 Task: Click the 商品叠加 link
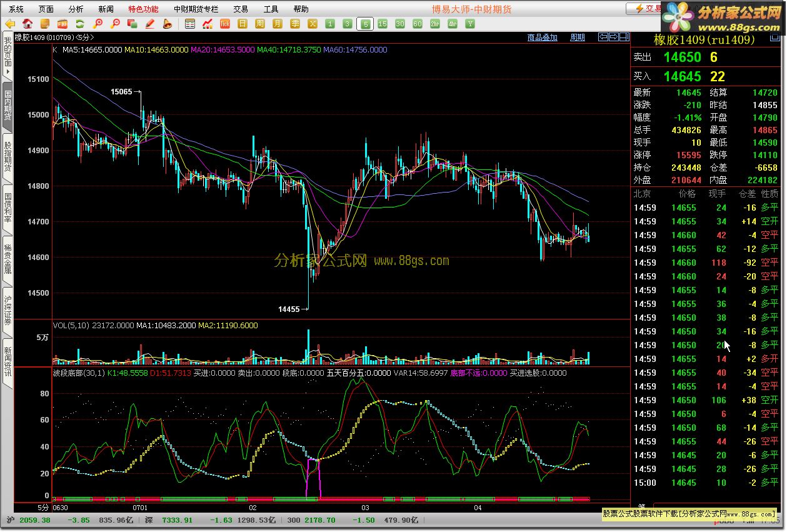(x=542, y=38)
